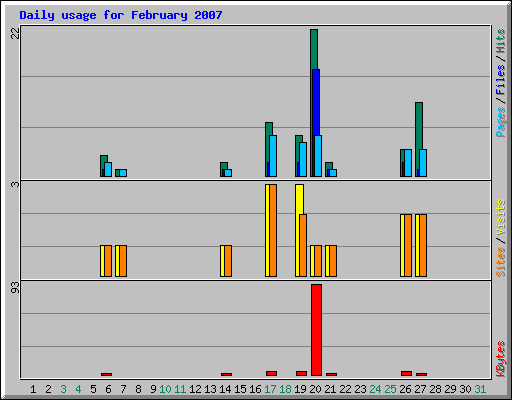512x400 pixels.
Task: Click the blue 'Files' legend label
Action: click(x=501, y=79)
